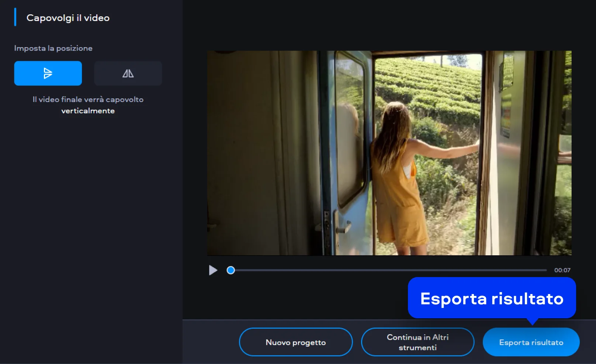This screenshot has width=596, height=364.
Task: Play the video preview
Action: [x=213, y=270]
